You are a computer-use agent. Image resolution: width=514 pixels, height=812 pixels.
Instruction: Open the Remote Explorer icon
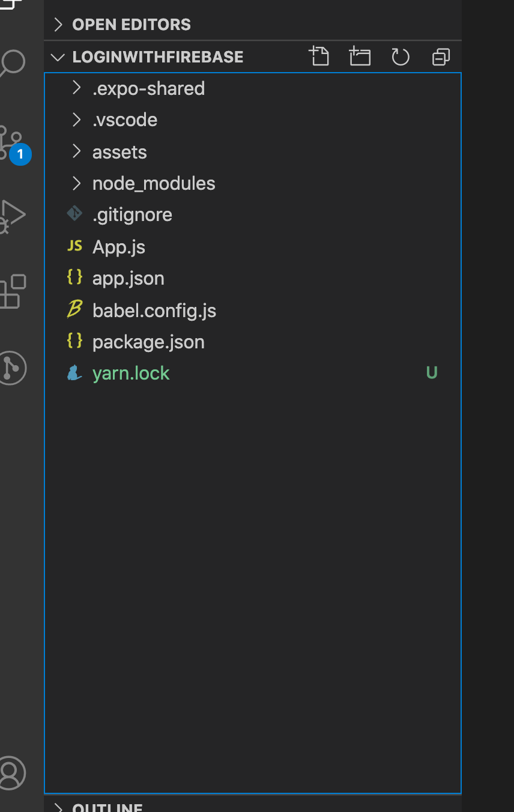(13, 368)
